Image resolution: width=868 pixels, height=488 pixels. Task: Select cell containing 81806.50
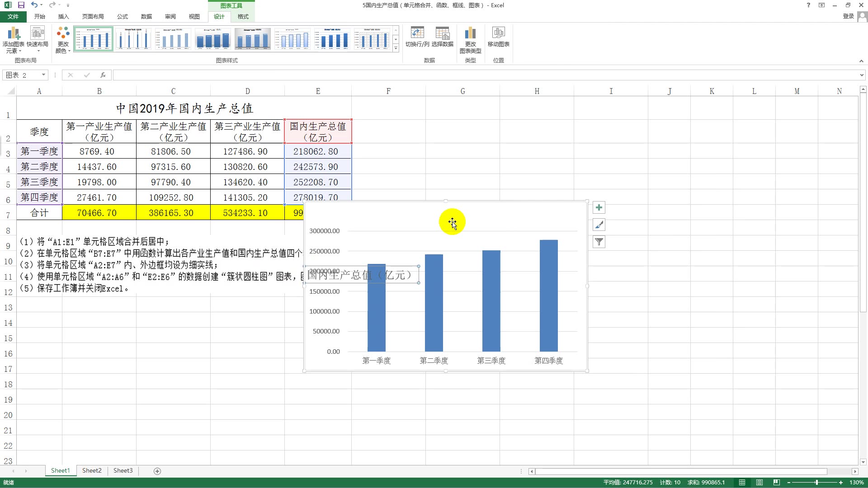(173, 151)
